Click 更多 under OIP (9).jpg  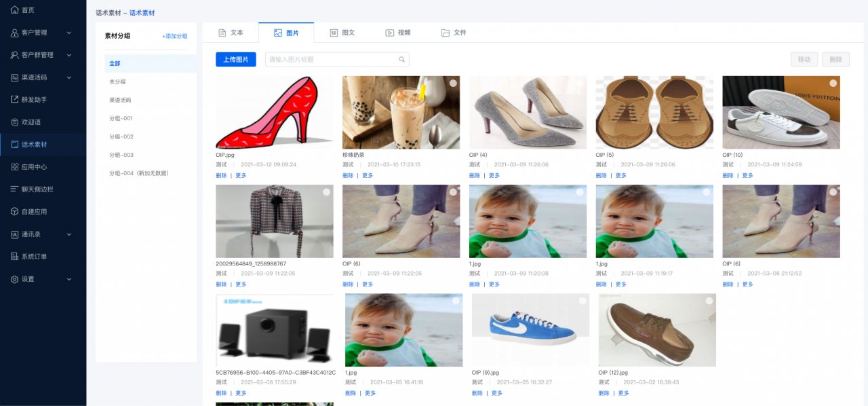pyautogui.click(x=497, y=393)
